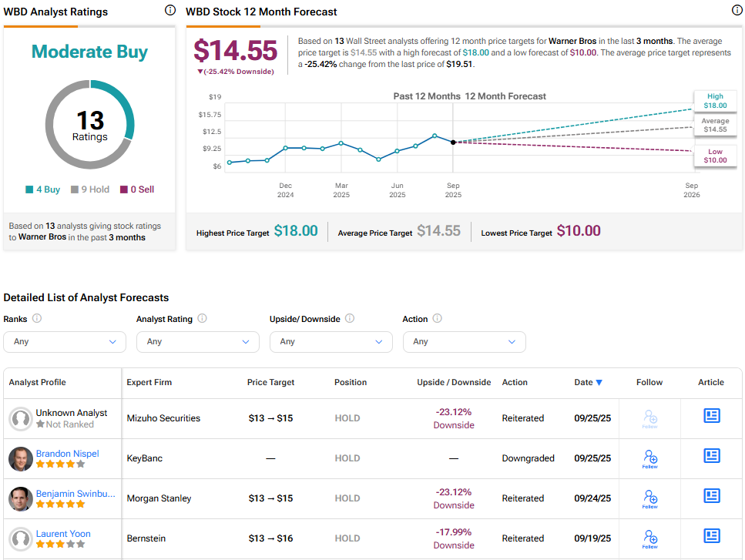Click the High $18.00 forecast label
The image size is (745, 560).
coord(715,101)
